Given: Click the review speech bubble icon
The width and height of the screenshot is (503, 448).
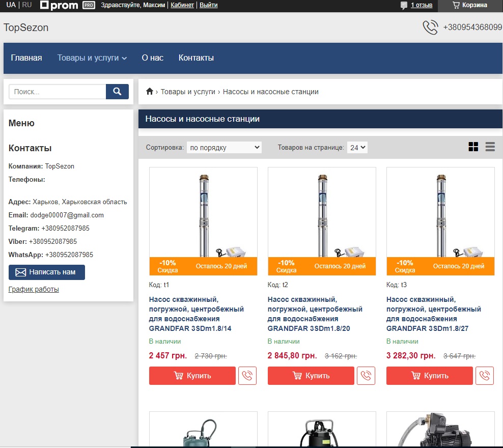Looking at the screenshot, I should click(404, 6).
